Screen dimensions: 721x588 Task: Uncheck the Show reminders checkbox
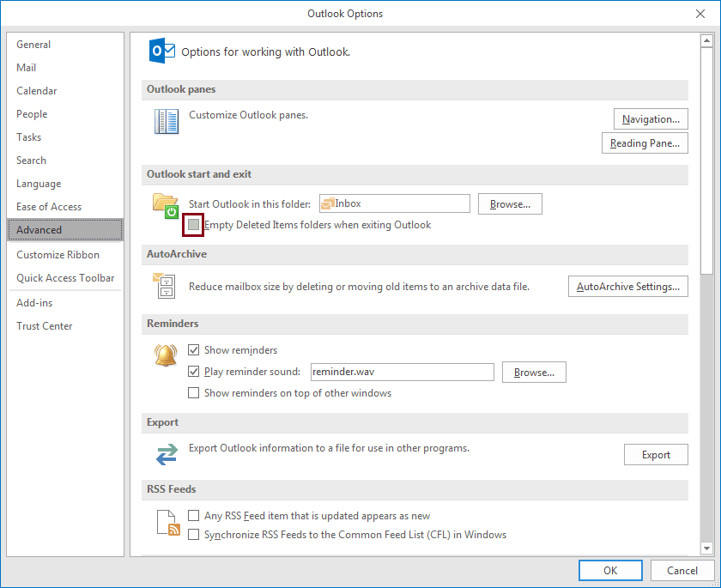point(194,350)
